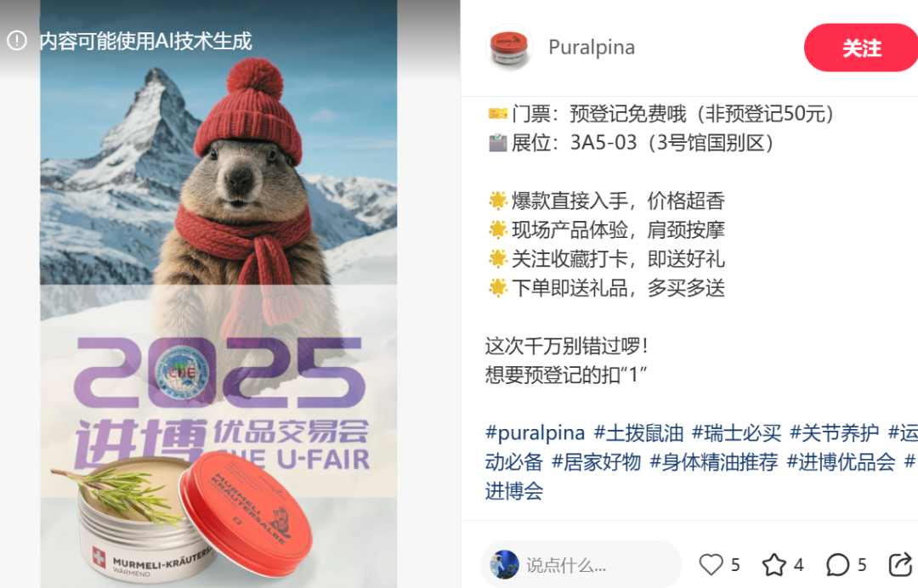The width and height of the screenshot is (918, 588).
Task: Click your avatar beside comment box
Action: tap(504, 564)
